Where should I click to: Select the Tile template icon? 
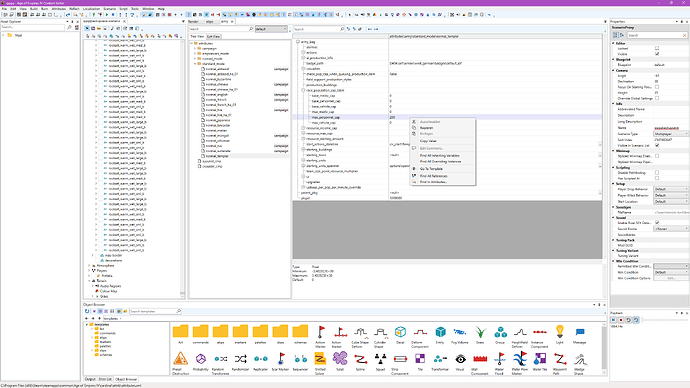(x=420, y=359)
